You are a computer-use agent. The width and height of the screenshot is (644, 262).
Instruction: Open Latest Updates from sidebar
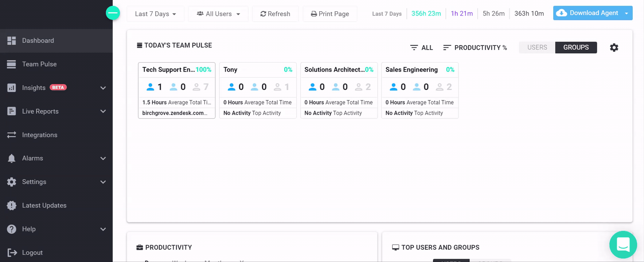(x=56, y=206)
